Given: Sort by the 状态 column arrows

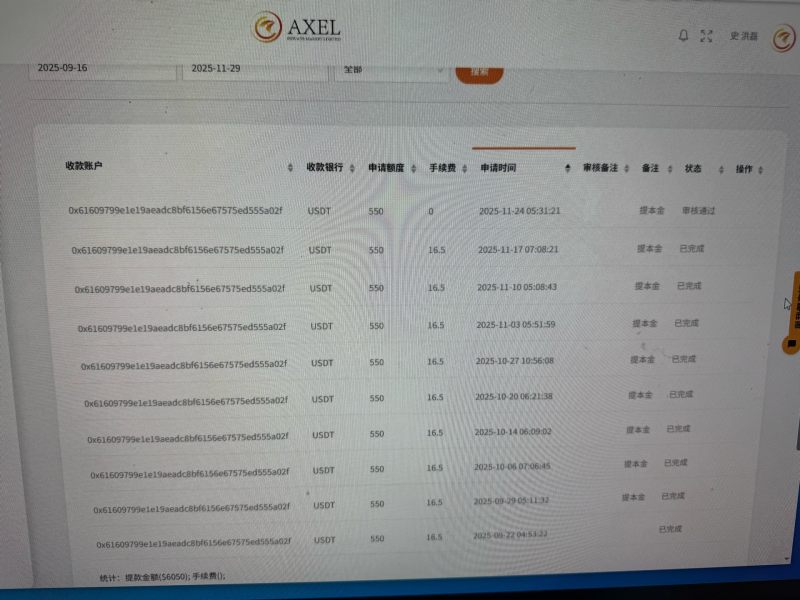Looking at the screenshot, I should [x=721, y=169].
